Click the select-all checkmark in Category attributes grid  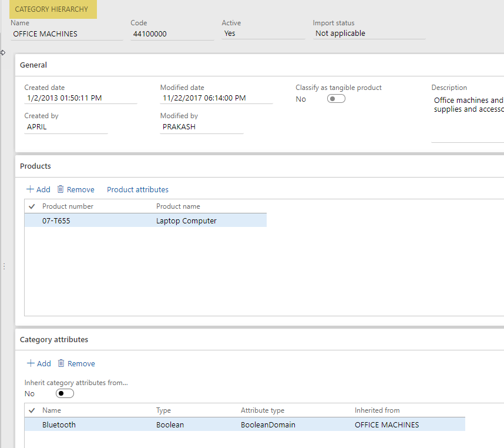[32, 410]
